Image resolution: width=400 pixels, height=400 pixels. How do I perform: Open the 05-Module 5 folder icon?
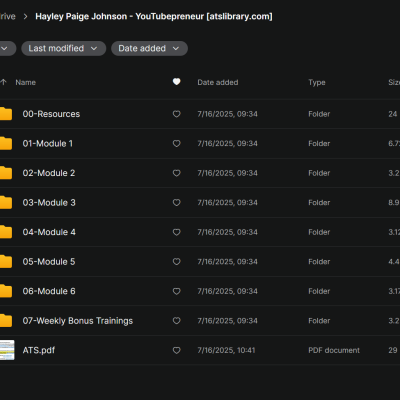pyautogui.click(x=6, y=262)
